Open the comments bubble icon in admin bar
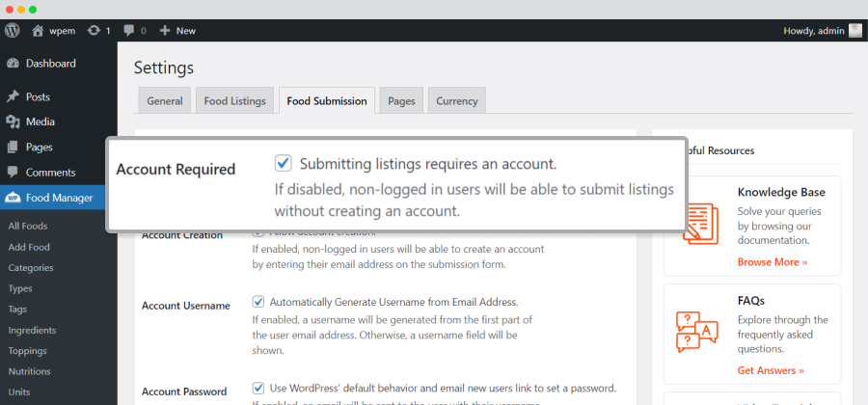868x405 pixels. (129, 31)
